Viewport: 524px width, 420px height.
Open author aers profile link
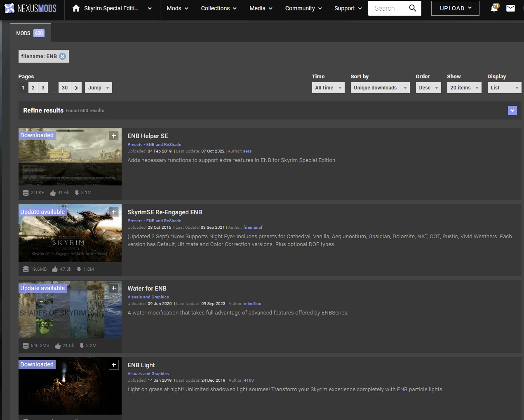coord(247,151)
